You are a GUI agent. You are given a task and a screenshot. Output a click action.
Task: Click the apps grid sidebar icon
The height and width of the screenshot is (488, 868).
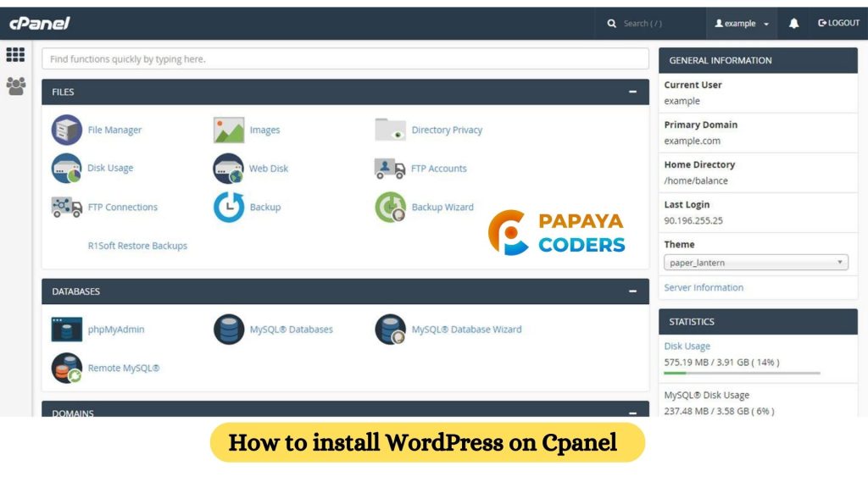coord(15,55)
